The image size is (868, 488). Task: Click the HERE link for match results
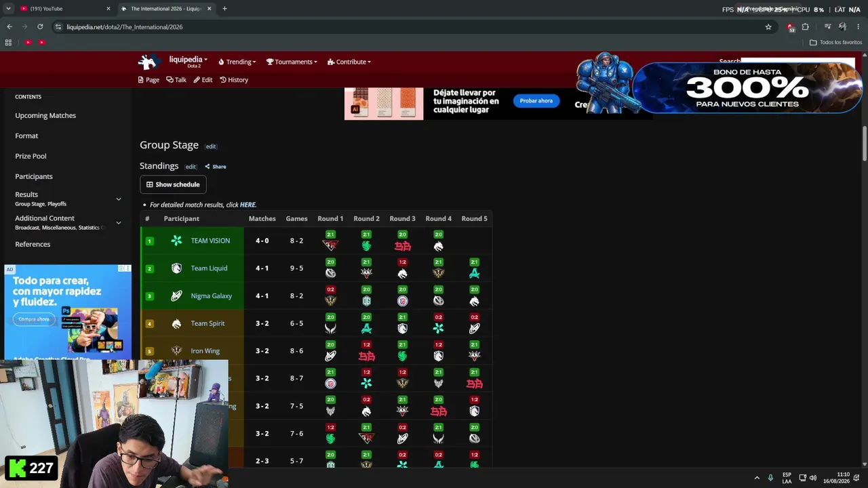coord(248,205)
